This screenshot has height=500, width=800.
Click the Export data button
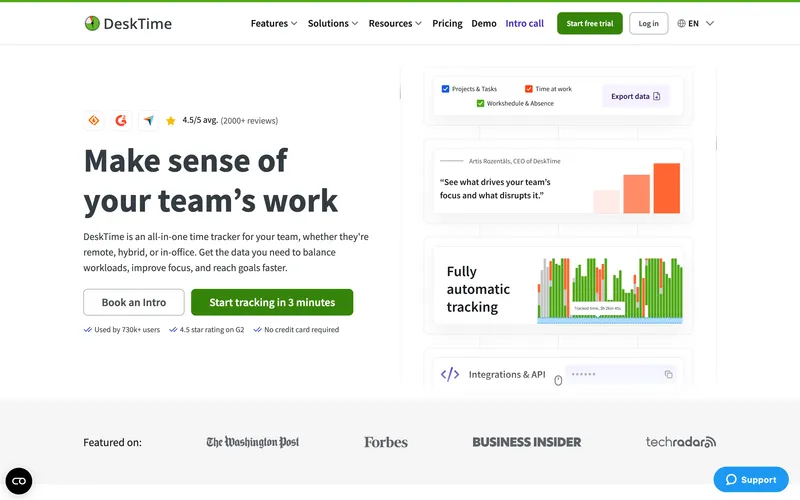pos(636,96)
